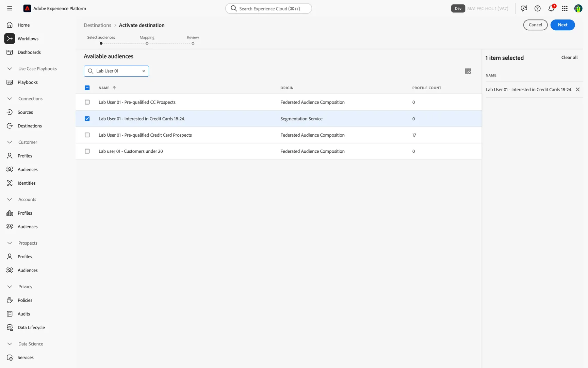Click Destinations breadcrumb link
Viewport: 588px width, 368px height.
click(97, 25)
